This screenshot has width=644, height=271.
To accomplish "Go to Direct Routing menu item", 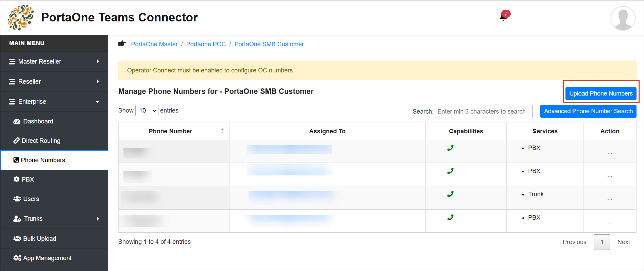I will pos(54,140).
